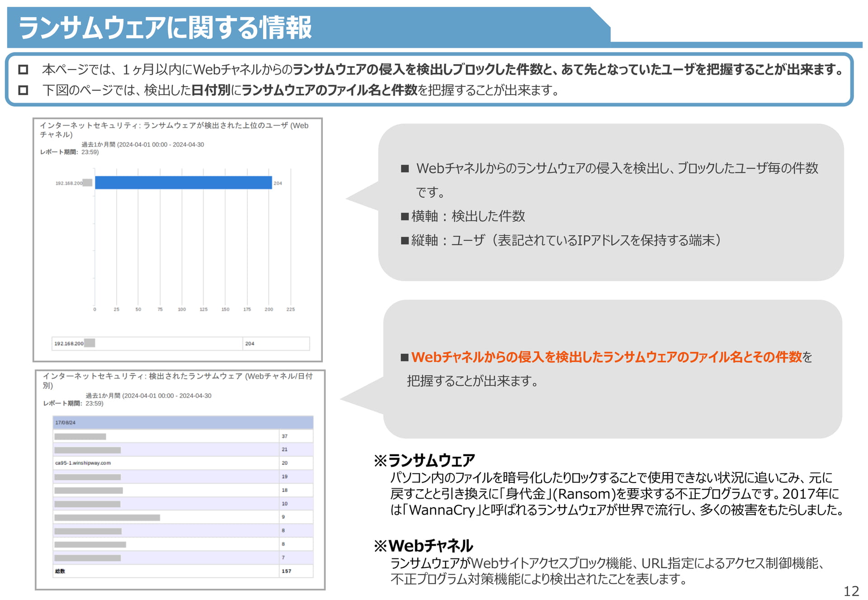This screenshot has width=868, height=600.
Task: Click the count "37" in the ransomware table
Action: 284,436
